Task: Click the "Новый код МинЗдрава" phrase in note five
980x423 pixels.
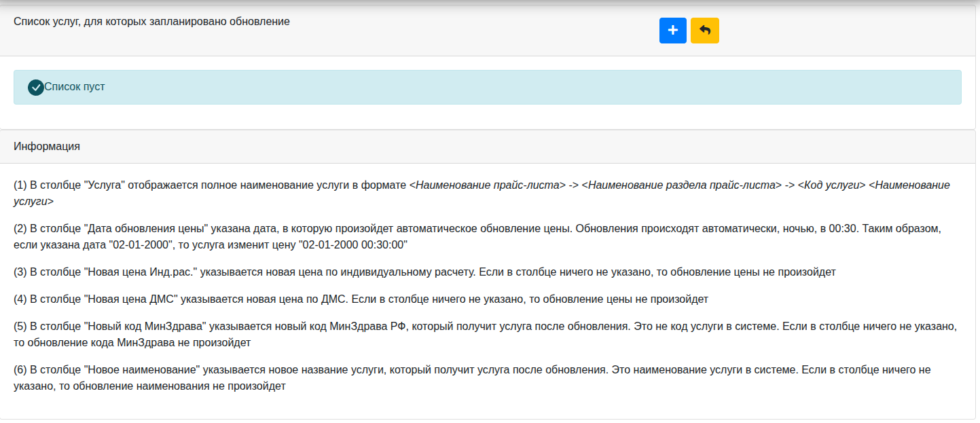Action: pos(145,326)
